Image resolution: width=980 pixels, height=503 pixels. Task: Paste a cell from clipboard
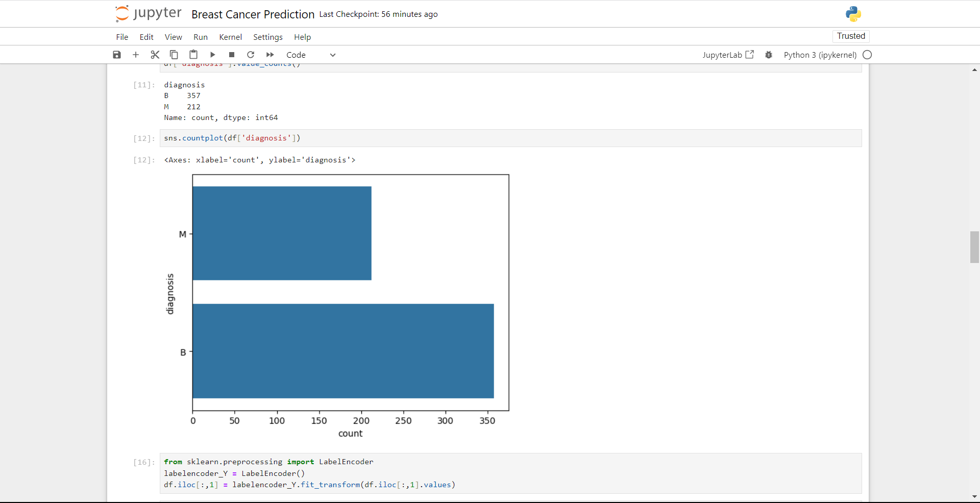coord(193,55)
